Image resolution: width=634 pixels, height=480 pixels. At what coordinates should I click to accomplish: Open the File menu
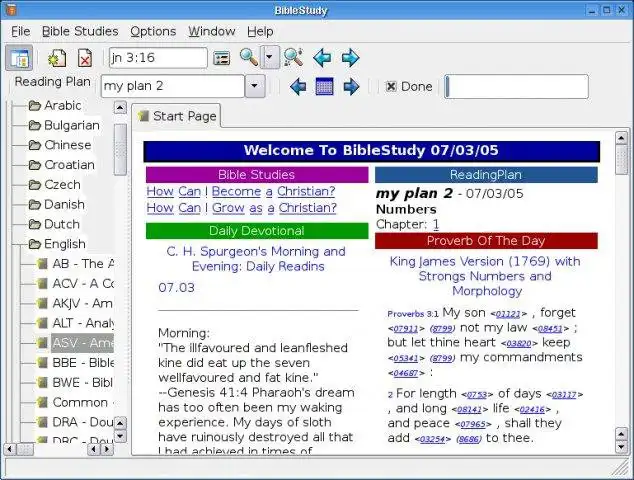[x=21, y=31]
